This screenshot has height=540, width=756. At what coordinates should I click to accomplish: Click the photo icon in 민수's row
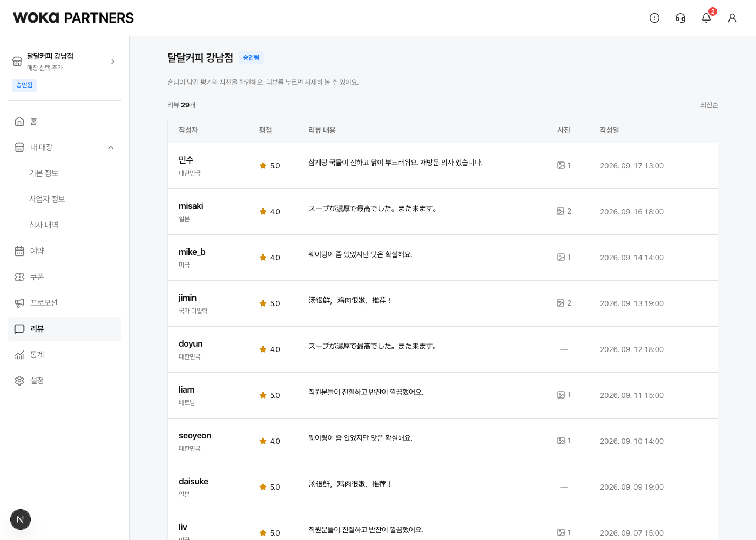point(561,166)
